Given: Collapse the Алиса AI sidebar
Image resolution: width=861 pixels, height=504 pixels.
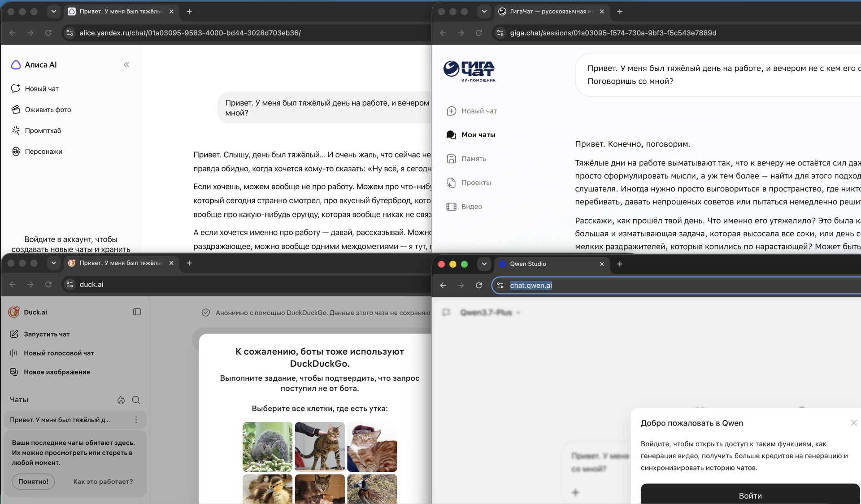Looking at the screenshot, I should coord(126,65).
